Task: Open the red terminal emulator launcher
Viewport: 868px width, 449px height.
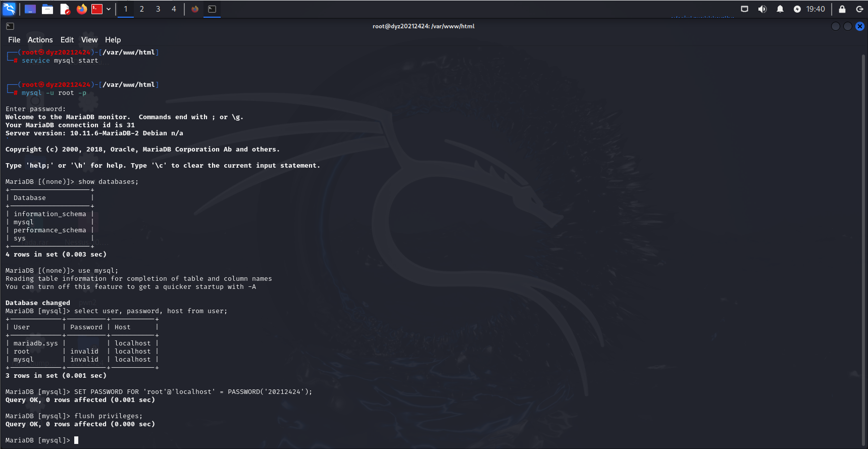Action: 97,9
